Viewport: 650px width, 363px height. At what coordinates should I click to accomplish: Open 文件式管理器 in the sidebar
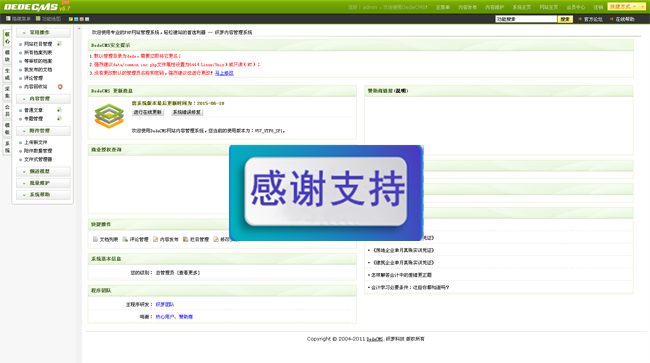point(38,159)
